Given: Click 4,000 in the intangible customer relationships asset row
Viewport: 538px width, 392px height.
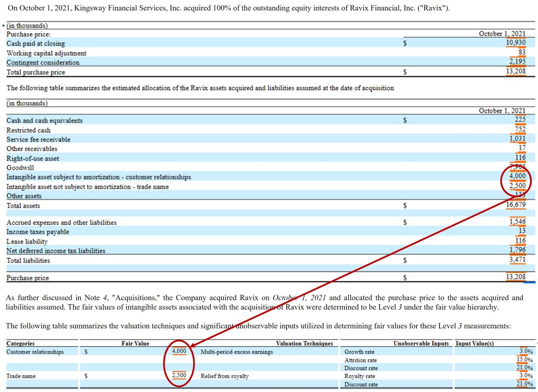Looking at the screenshot, I should (x=518, y=176).
